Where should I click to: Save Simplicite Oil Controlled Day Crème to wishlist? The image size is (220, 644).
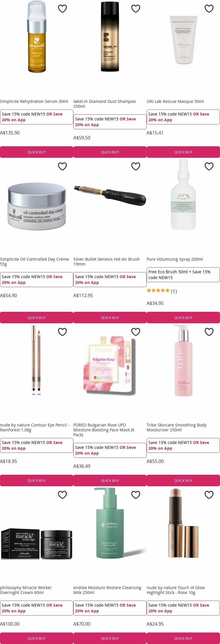point(62,167)
